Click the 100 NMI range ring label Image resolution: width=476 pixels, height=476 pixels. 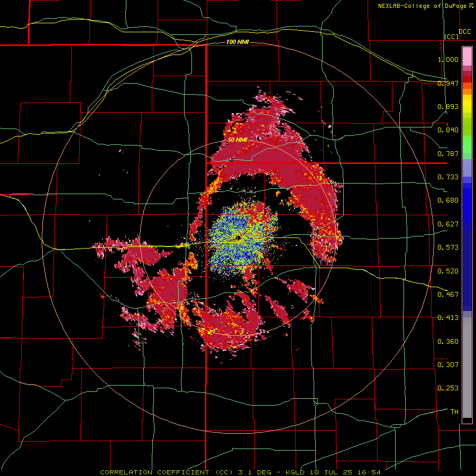[x=237, y=42]
